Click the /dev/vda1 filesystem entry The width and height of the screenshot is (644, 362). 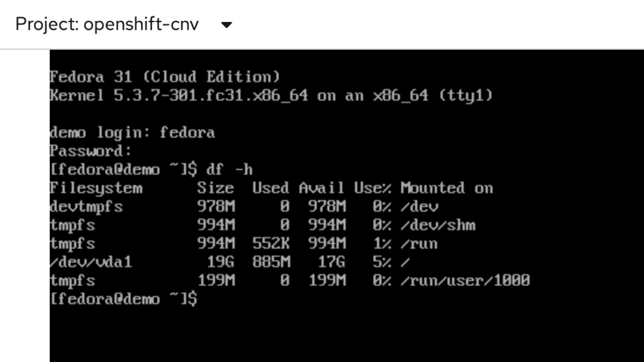click(91, 262)
